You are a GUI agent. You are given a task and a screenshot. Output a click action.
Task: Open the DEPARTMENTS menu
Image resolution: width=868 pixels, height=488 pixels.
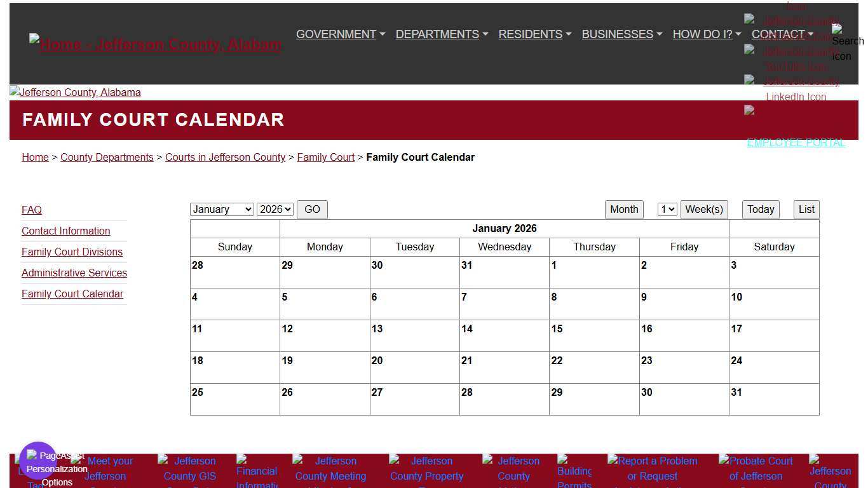pyautogui.click(x=437, y=34)
